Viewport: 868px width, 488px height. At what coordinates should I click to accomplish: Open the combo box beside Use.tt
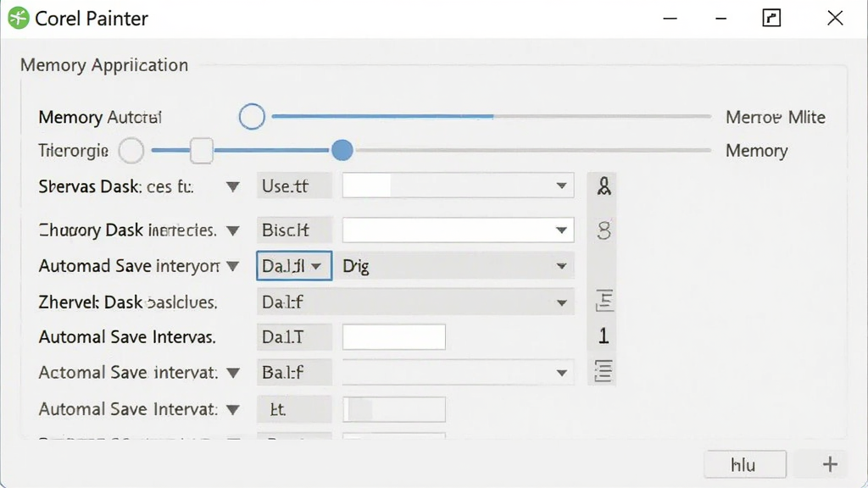pos(458,186)
